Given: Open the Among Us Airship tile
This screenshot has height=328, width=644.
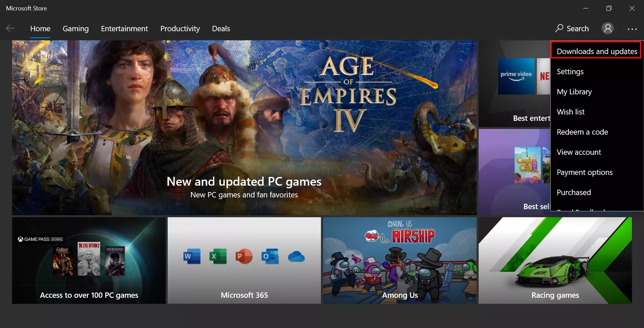Looking at the screenshot, I should [x=399, y=261].
